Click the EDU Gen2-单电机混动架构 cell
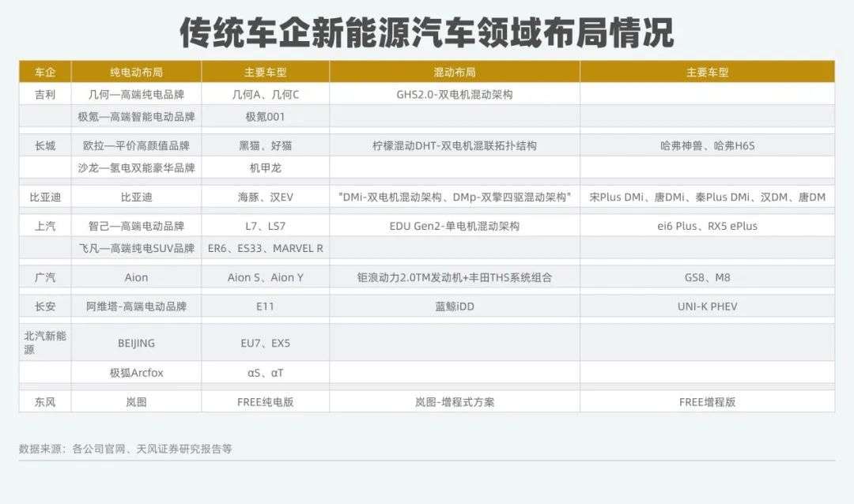Image resolution: width=854 pixels, height=504 pixels. 454,226
